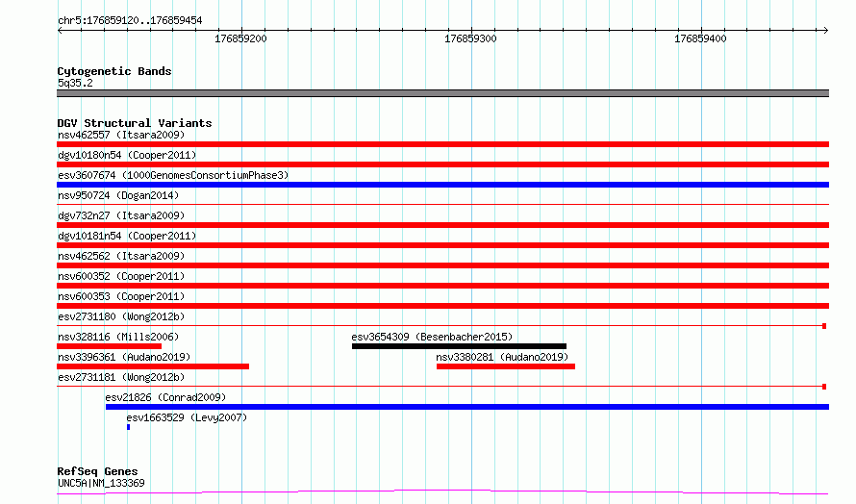Open the DGV Structural Variants track title
This screenshot has height=504, width=856.
click(135, 123)
